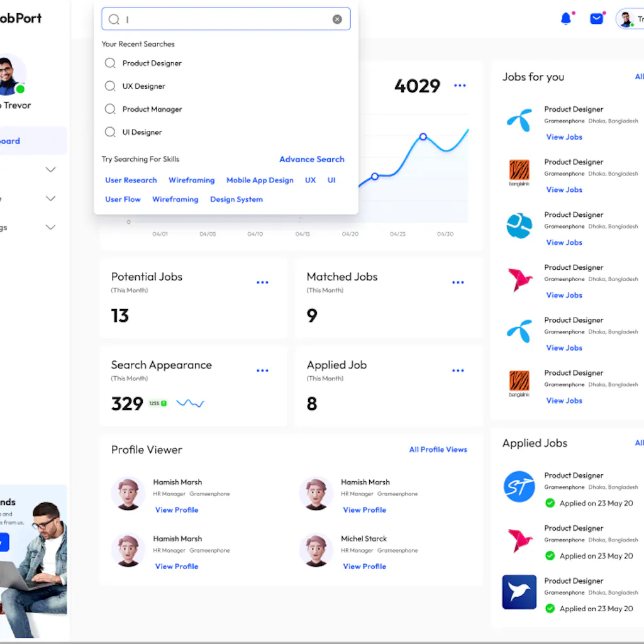644x644 pixels.
Task: Open Potential Jobs three-dot menu
Action: (262, 282)
